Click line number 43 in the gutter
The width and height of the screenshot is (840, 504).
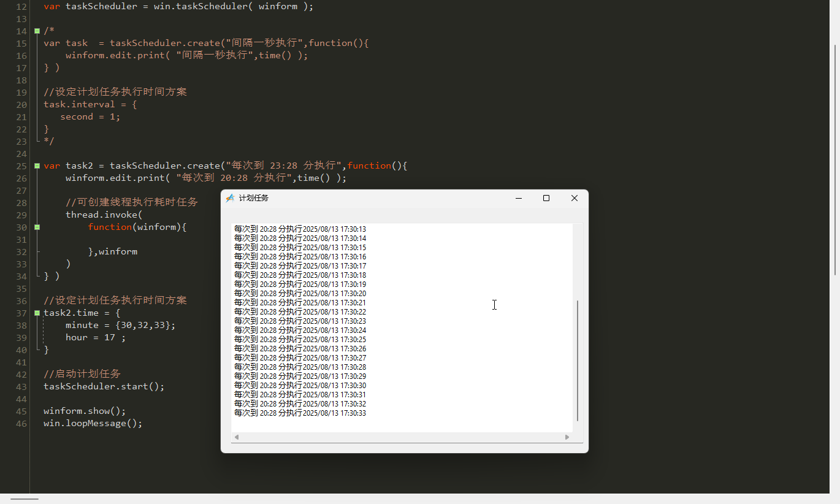(x=21, y=386)
